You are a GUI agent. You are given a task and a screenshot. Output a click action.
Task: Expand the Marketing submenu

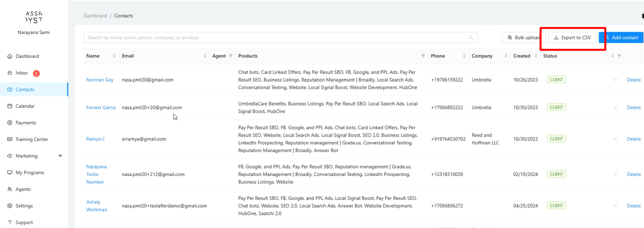(60, 156)
